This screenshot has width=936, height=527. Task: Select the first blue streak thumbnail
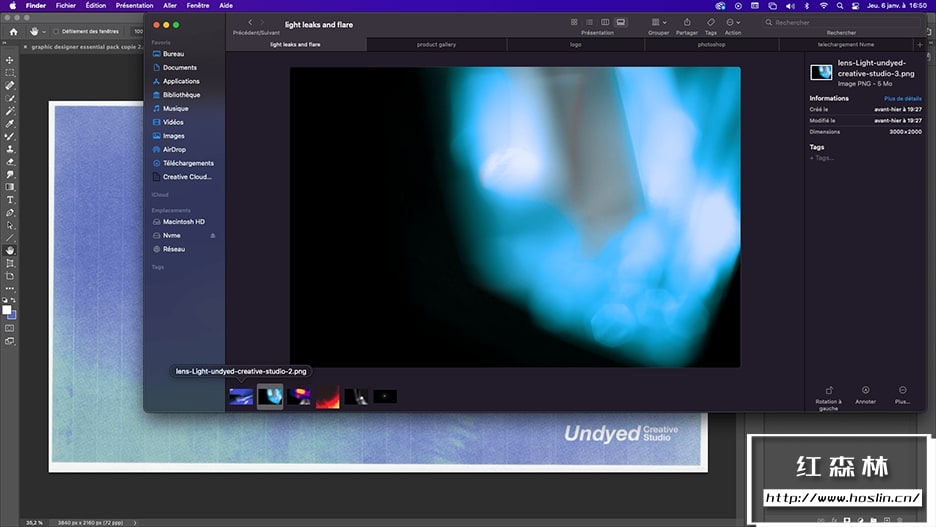[x=241, y=397]
